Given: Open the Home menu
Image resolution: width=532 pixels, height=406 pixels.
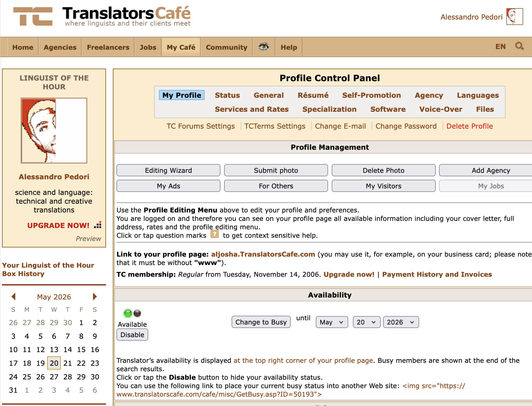Looking at the screenshot, I should 23,47.
